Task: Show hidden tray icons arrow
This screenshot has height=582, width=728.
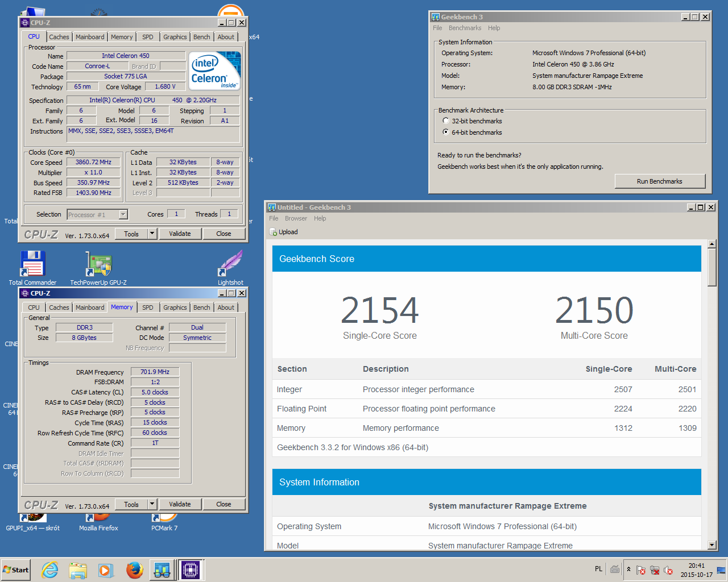Action: click(x=628, y=569)
